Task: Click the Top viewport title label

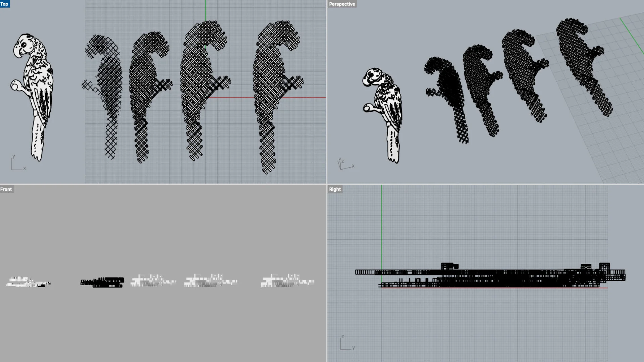Action: coord(4,4)
